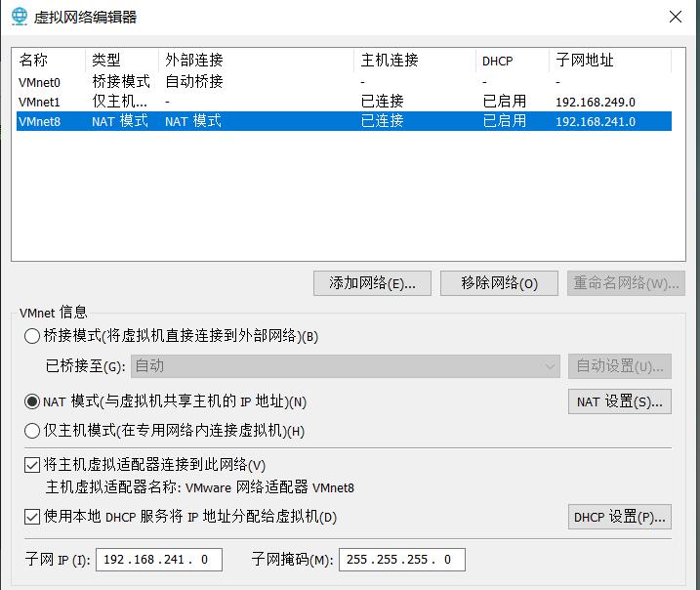Click the 子网 IP address field
The image size is (700, 590).
click(159, 560)
